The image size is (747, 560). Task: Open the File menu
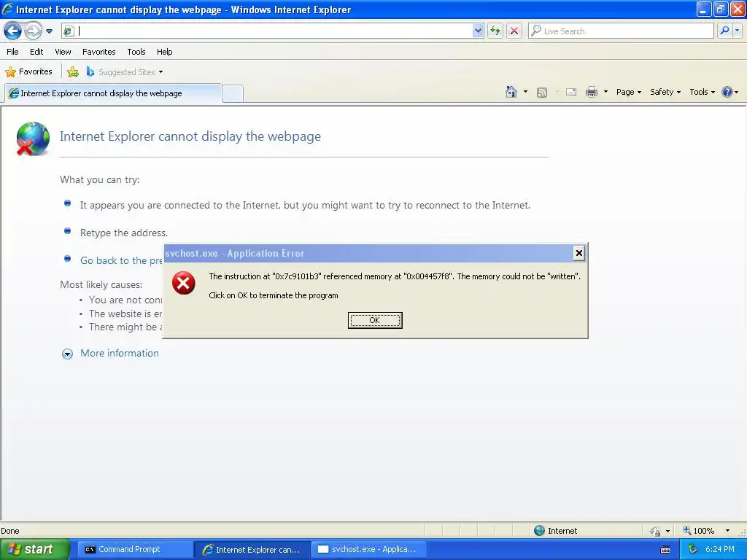coord(13,52)
